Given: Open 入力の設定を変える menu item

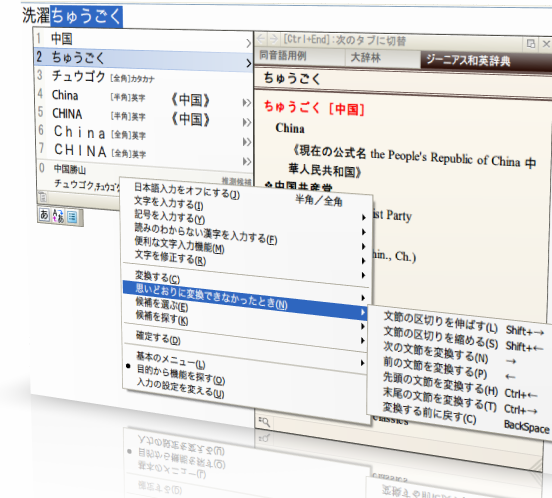Looking at the screenshot, I should click(180, 387).
